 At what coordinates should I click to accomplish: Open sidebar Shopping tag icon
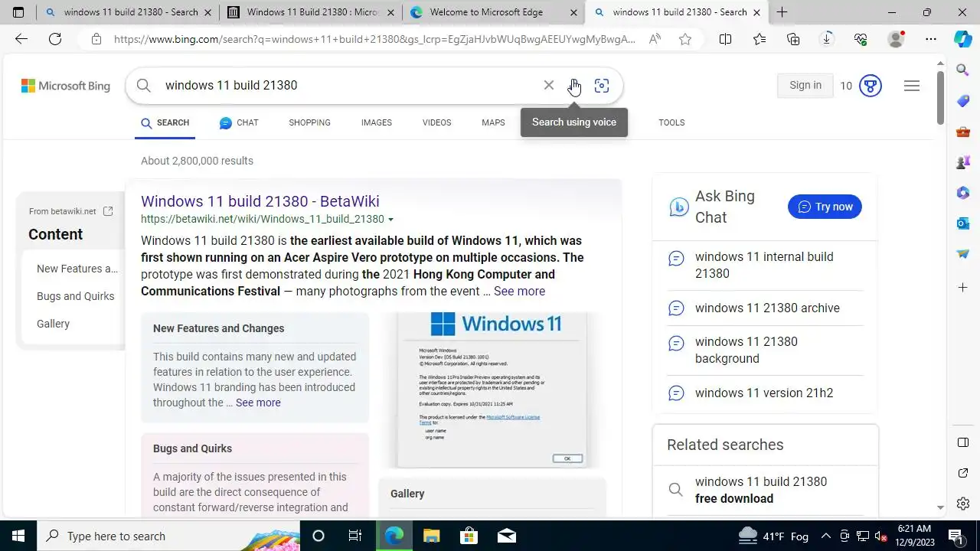(x=963, y=101)
